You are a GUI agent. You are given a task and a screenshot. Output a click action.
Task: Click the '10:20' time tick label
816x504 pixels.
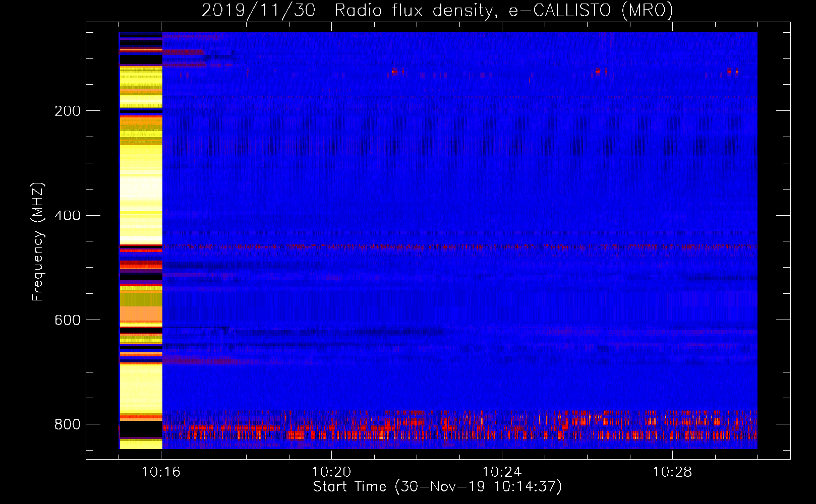click(331, 472)
